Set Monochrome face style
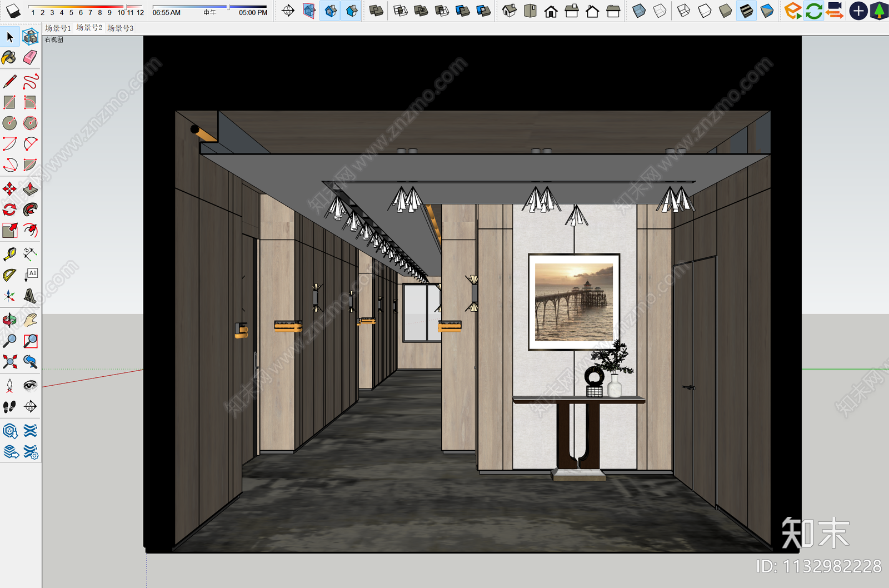This screenshot has height=588, width=889. pos(767,11)
